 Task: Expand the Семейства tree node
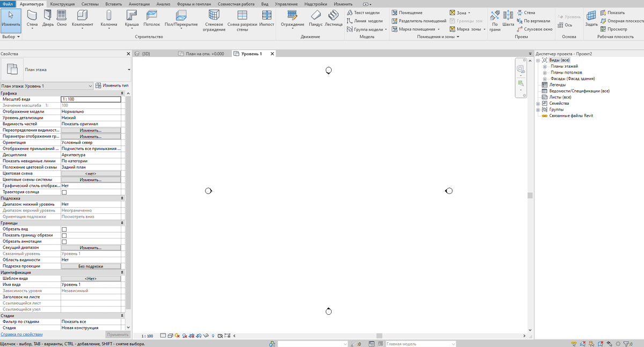pos(538,103)
